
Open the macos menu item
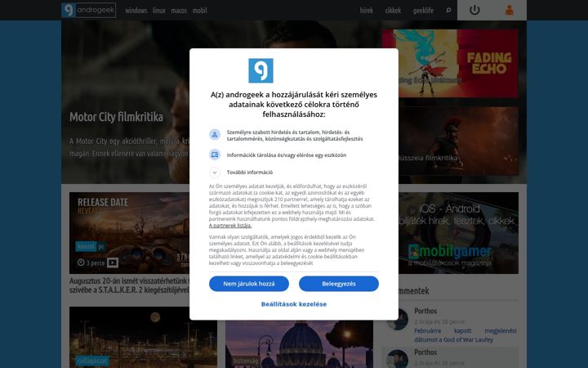point(179,11)
